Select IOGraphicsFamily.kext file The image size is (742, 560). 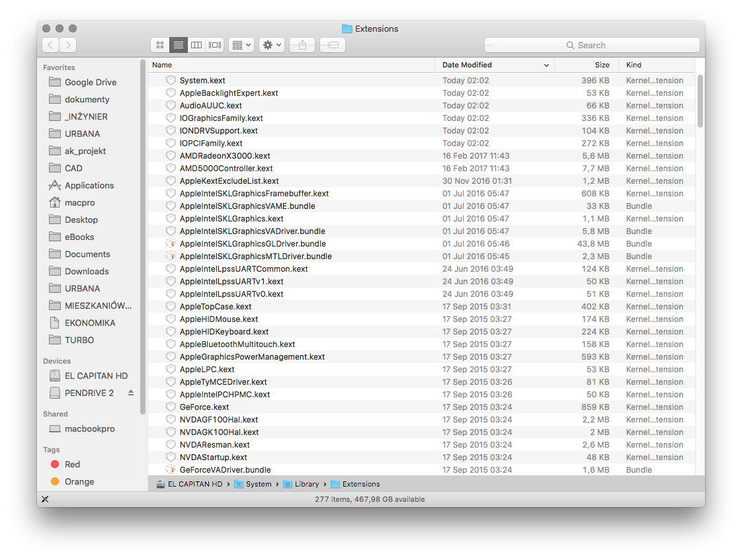(422, 118)
